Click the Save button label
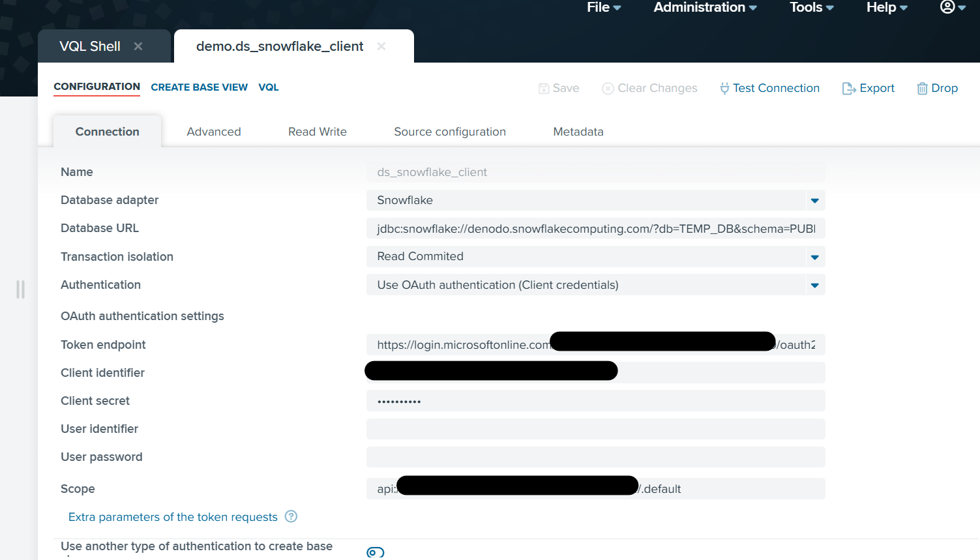The image size is (980, 560). [x=566, y=88]
